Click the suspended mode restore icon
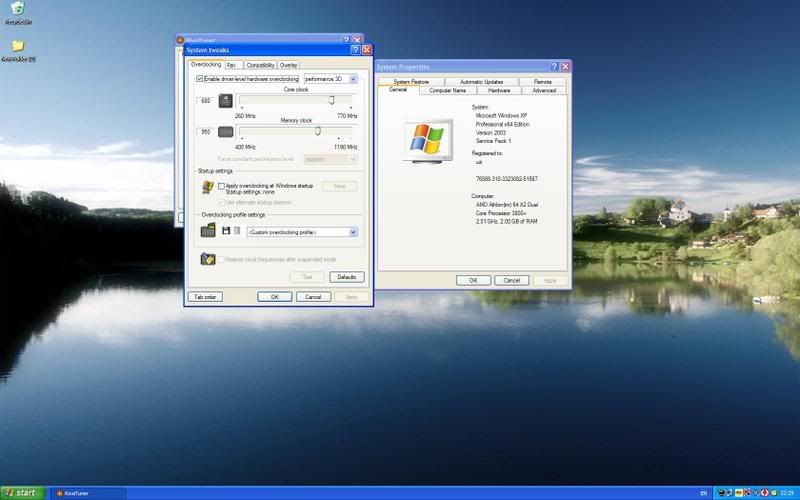The image size is (800, 500). click(x=208, y=259)
